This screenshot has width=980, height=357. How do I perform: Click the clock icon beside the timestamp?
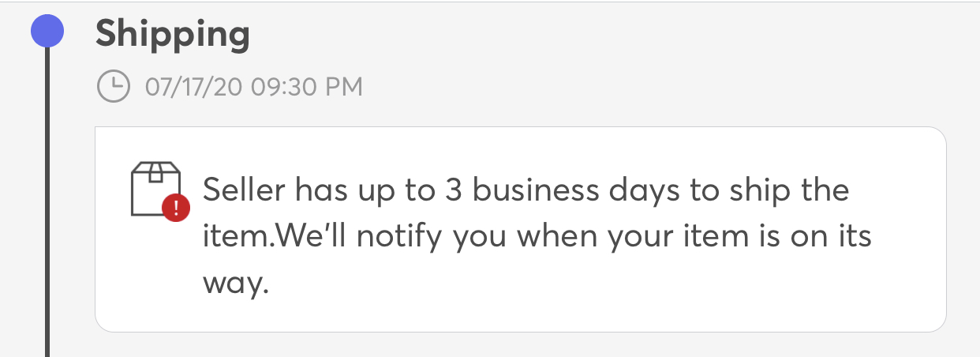pyautogui.click(x=113, y=86)
